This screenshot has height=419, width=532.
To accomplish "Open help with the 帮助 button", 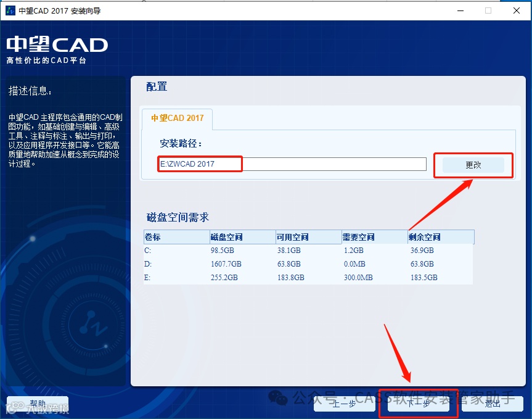I will [38, 404].
